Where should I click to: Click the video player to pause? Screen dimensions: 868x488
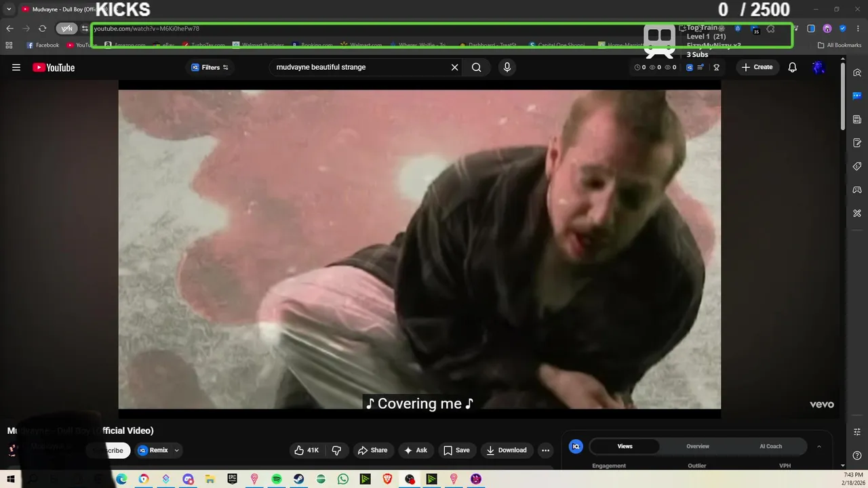[420, 249]
